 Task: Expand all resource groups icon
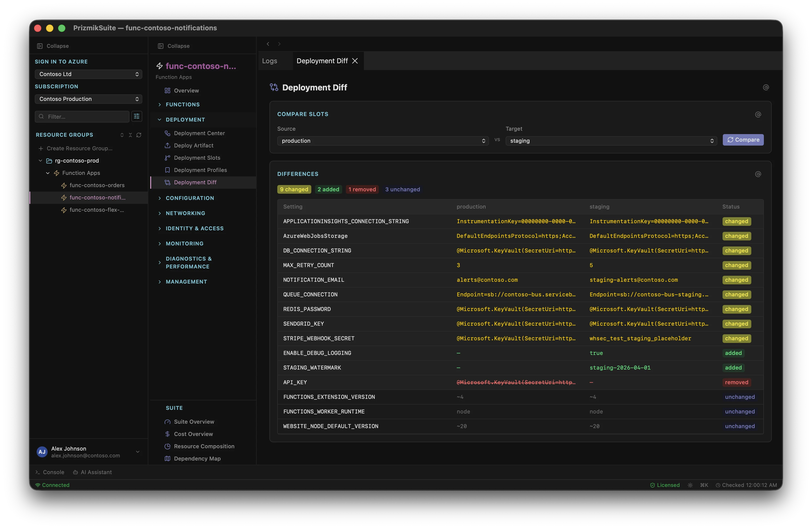(122, 135)
